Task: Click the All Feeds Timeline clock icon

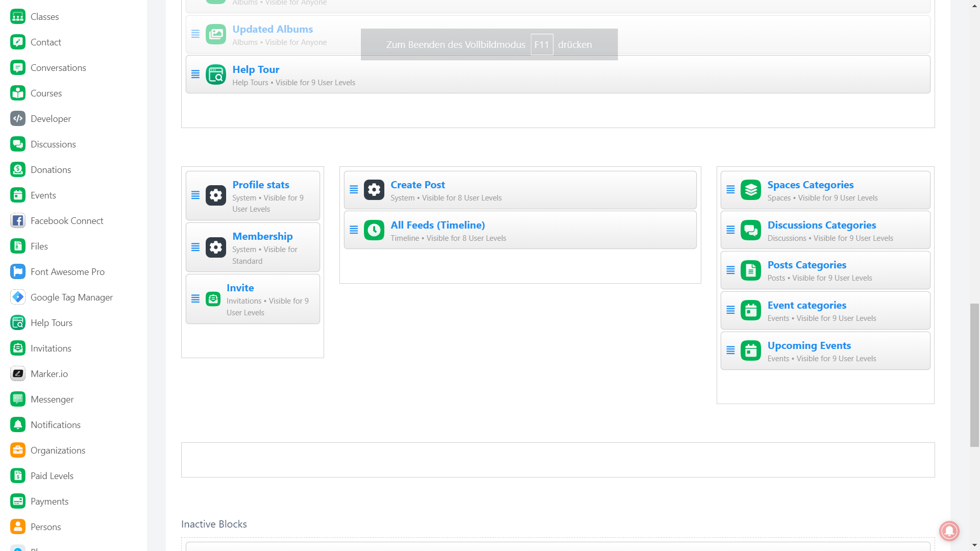Action: pos(374,231)
